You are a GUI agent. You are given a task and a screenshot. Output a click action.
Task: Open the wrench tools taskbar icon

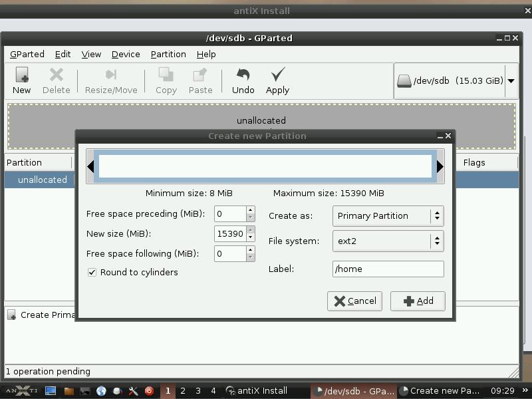[133, 391]
